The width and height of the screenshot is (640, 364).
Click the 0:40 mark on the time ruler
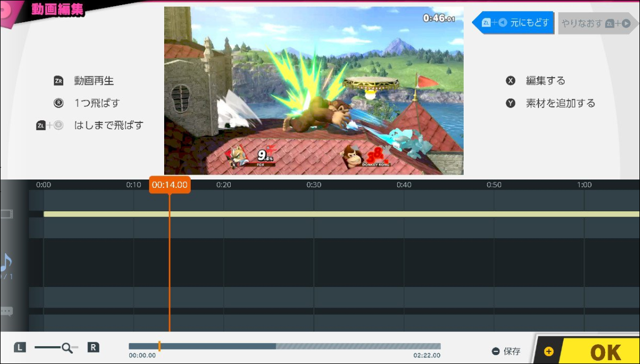click(404, 184)
